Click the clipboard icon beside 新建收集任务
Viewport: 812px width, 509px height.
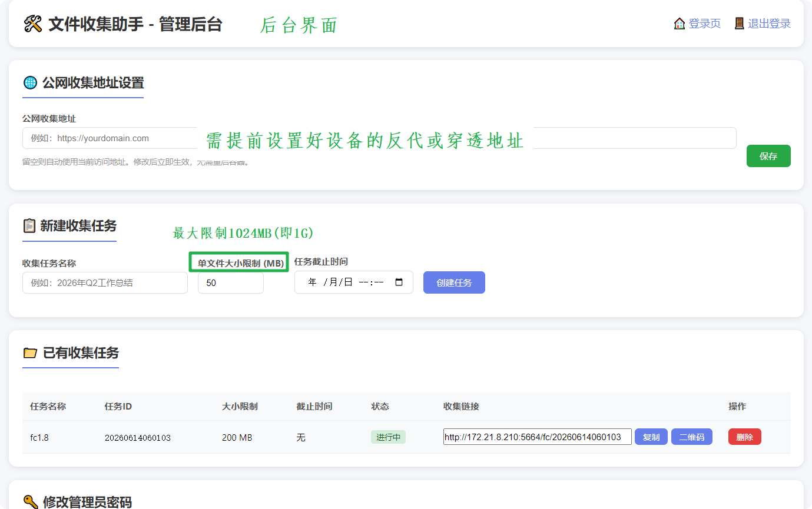(29, 225)
